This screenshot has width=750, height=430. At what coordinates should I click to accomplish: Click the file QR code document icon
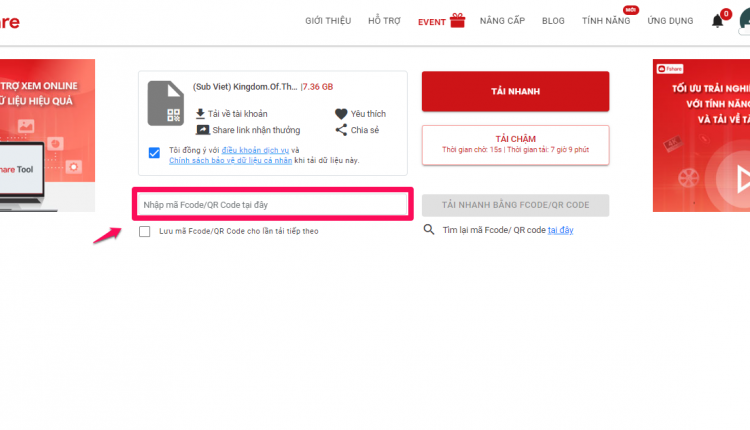pos(165,103)
